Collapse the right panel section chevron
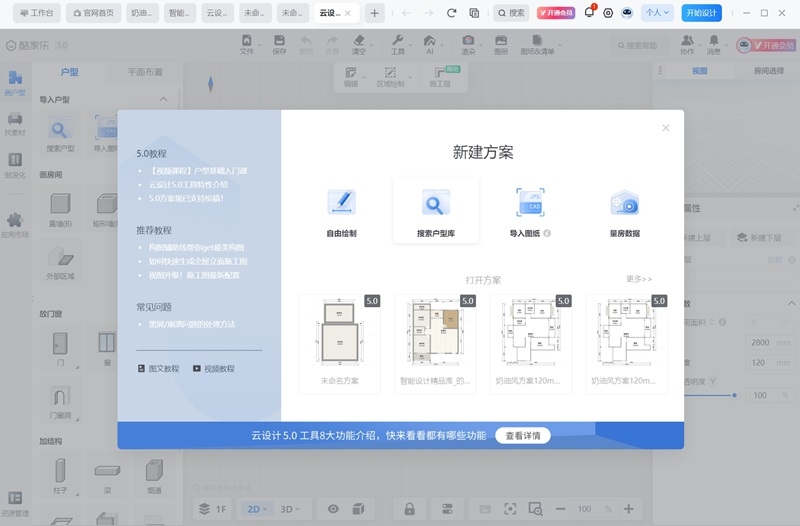800x526 pixels. [791, 304]
